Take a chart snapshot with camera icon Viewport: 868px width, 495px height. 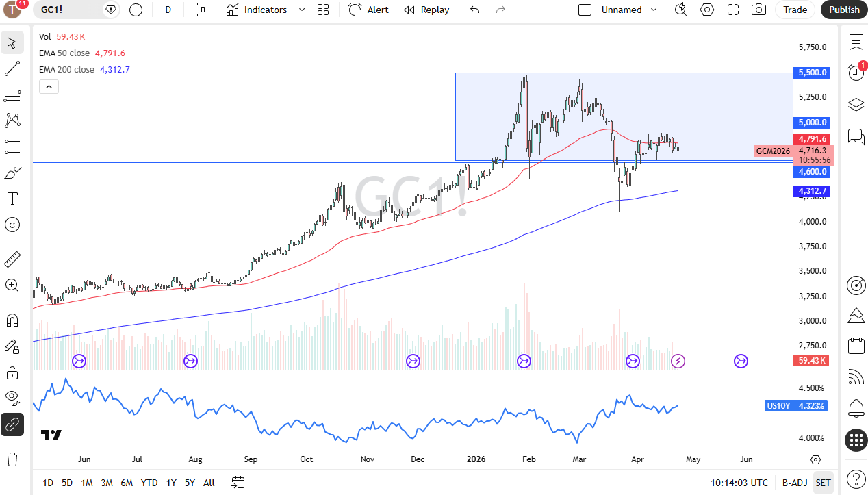point(758,10)
